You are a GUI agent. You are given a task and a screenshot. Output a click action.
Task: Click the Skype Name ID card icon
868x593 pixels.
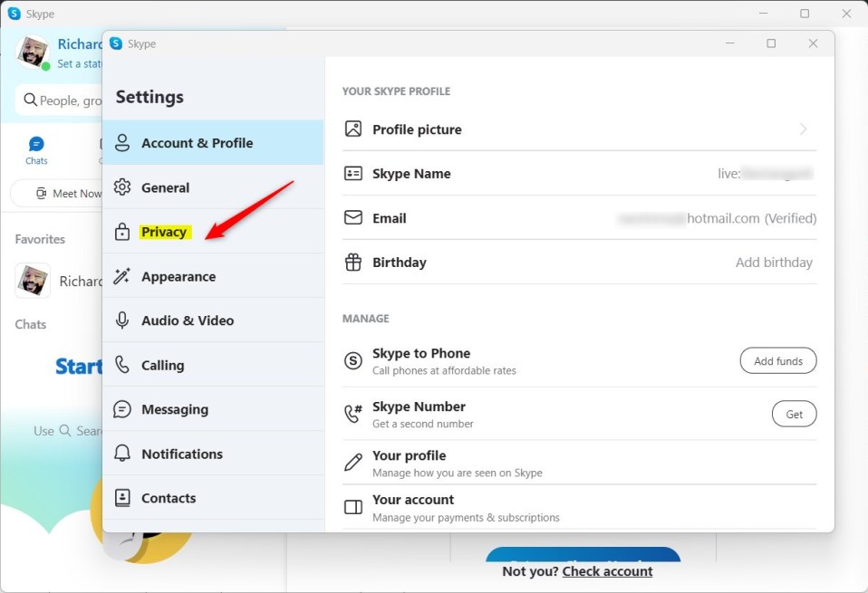point(353,173)
